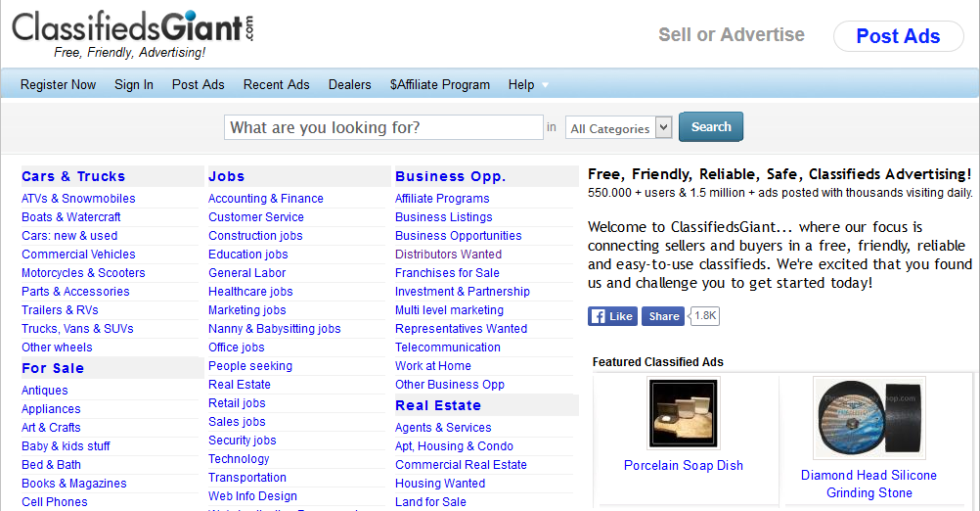The image size is (980, 511).
Task: Open Accounting & Finance jobs link
Action: click(x=266, y=199)
